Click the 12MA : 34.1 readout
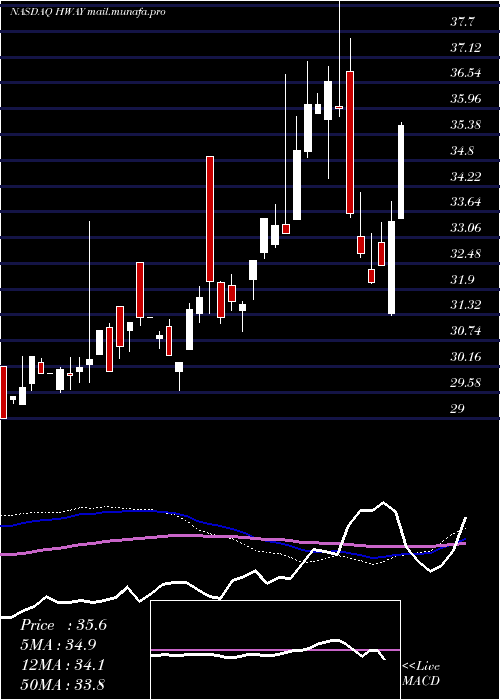The height and width of the screenshot is (700, 500). (62, 664)
